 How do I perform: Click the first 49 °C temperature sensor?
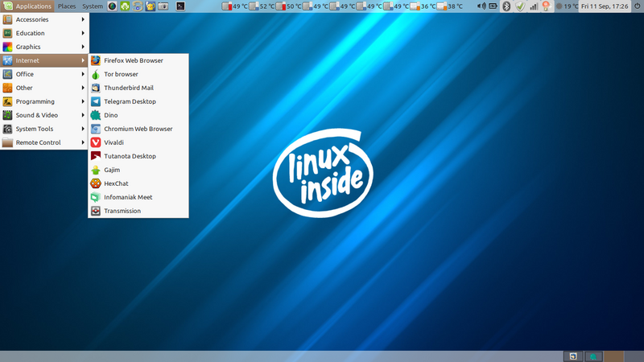click(x=234, y=6)
